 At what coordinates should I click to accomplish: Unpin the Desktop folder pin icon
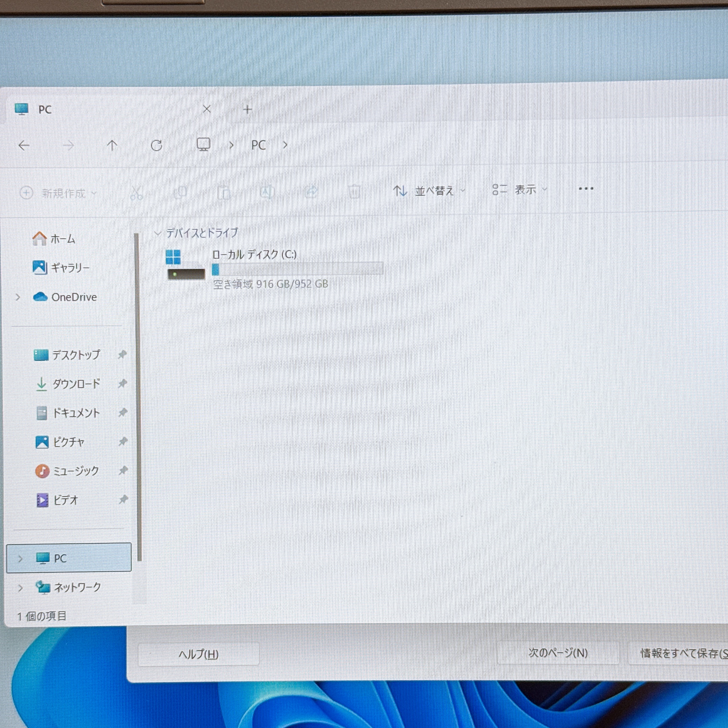click(x=122, y=355)
